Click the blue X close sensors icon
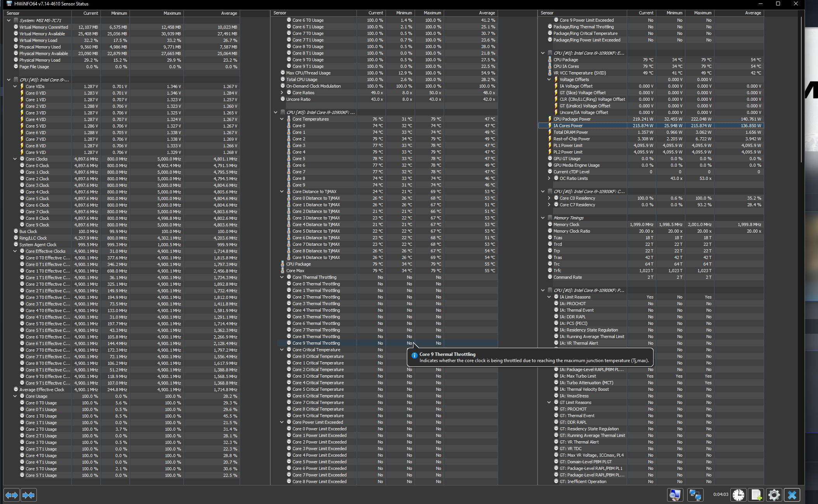 click(x=792, y=495)
